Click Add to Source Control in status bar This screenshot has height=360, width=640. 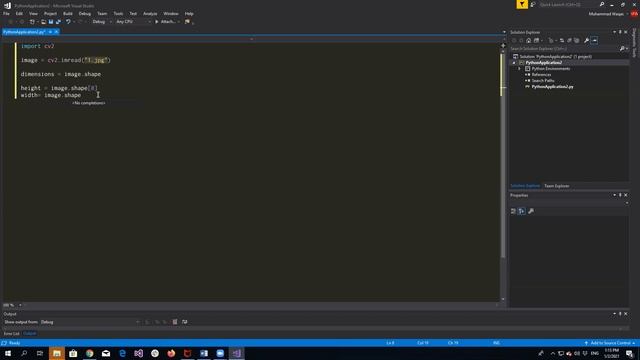[610, 343]
